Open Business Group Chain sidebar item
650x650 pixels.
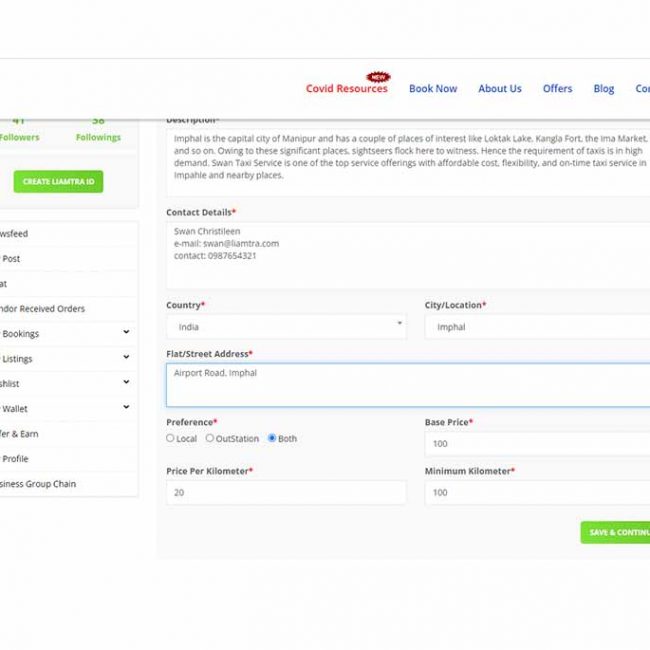click(40, 484)
